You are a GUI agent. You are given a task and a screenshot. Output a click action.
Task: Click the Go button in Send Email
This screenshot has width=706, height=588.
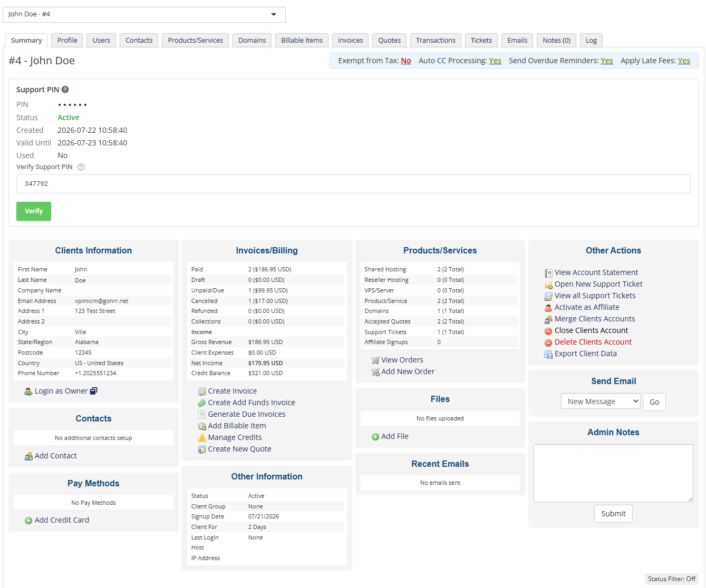click(x=654, y=402)
